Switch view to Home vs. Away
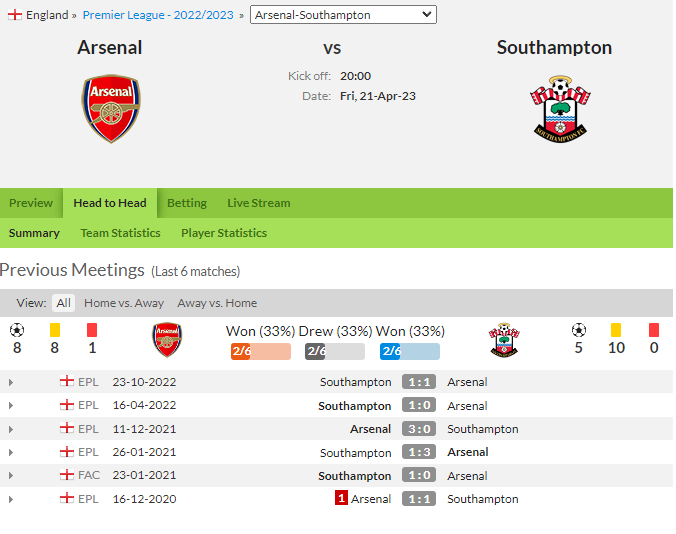Viewport: 676px width, 534px height. tap(124, 303)
